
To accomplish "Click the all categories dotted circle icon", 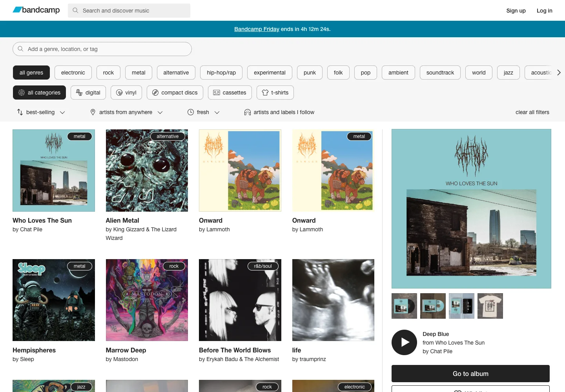I will [22, 93].
